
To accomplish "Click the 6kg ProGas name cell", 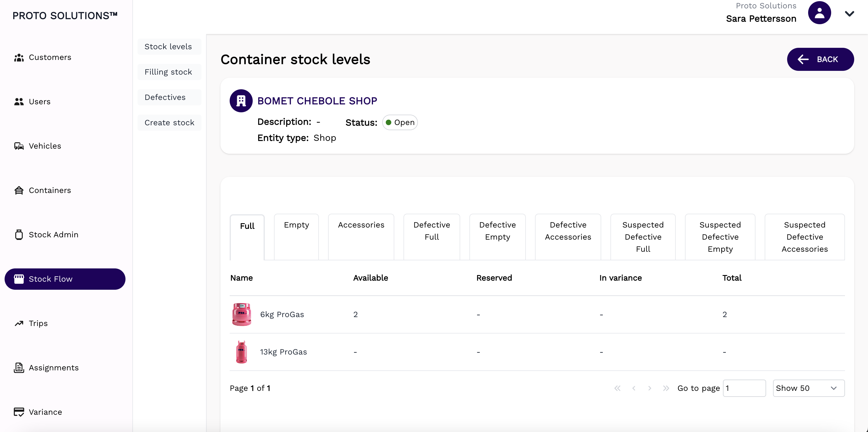I will click(282, 314).
